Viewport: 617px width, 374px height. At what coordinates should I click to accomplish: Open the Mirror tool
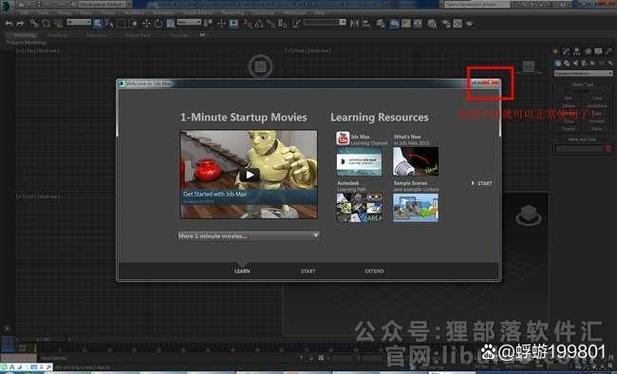point(355,24)
